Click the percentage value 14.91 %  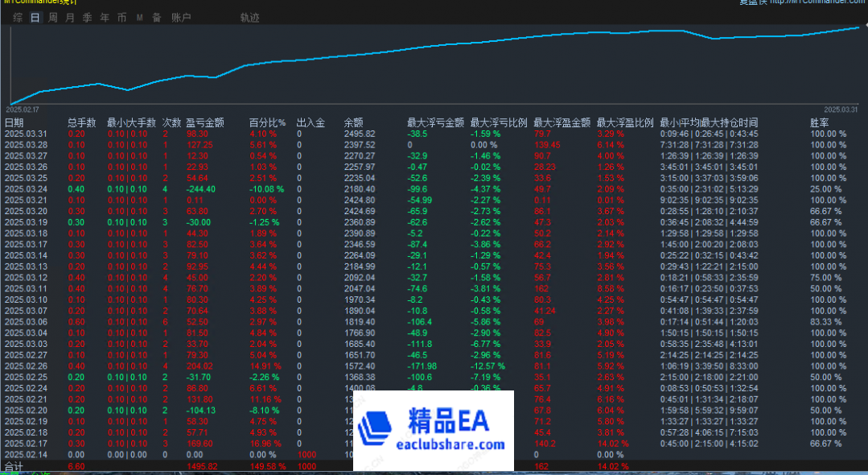click(x=265, y=366)
